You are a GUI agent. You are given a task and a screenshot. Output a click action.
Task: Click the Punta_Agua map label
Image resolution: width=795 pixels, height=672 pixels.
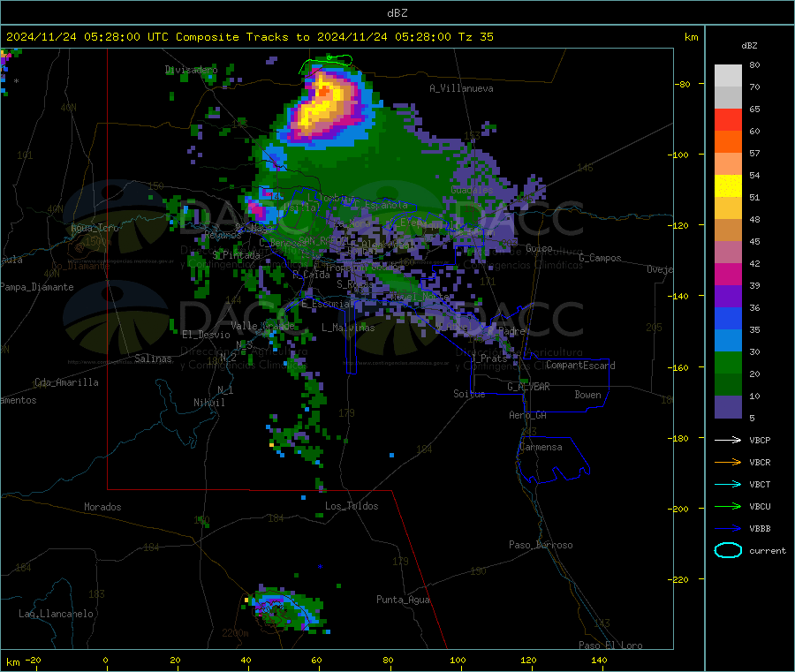point(403,600)
